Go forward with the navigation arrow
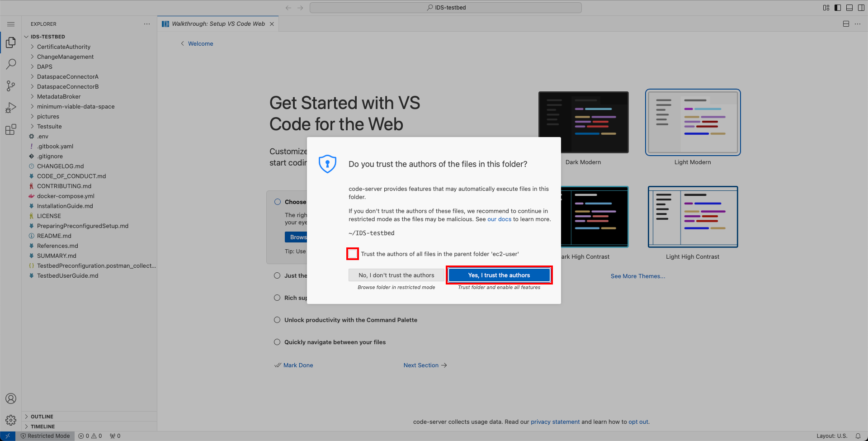This screenshot has width=868, height=441. click(300, 8)
